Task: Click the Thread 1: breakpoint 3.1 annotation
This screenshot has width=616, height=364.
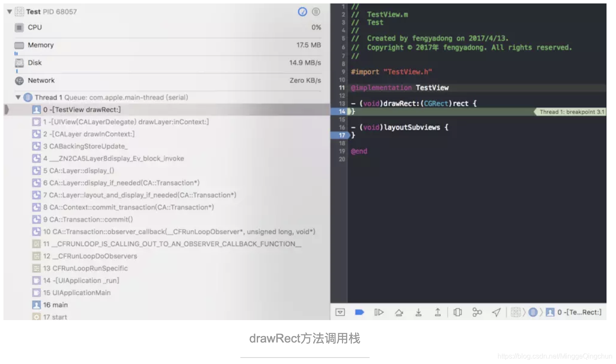Action: [569, 112]
